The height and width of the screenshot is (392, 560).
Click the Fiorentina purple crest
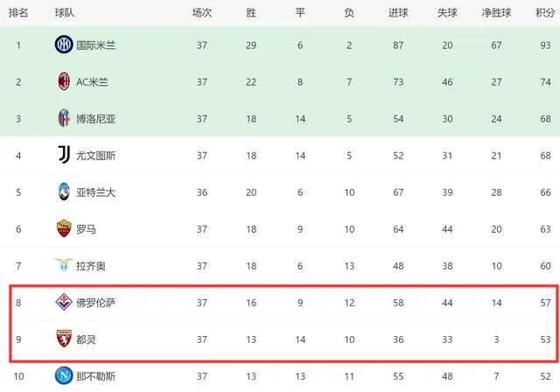(x=64, y=302)
